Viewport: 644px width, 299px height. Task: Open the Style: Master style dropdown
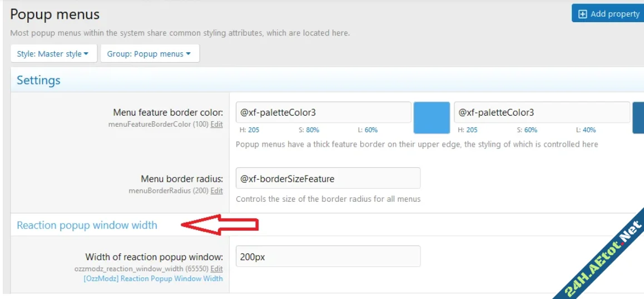click(x=53, y=54)
